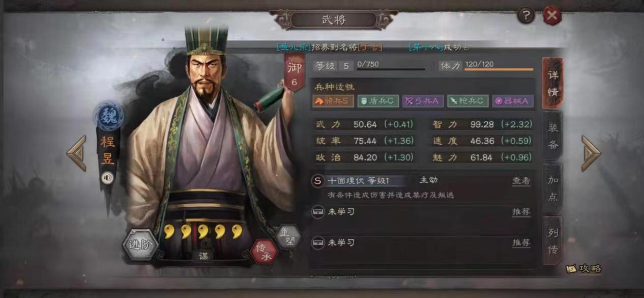
Task: Select the 骑兵S cavalry troop badge
Action: click(x=333, y=101)
